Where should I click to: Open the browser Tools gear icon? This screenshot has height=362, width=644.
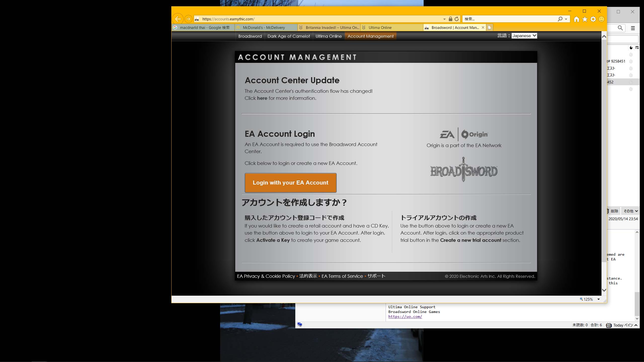(593, 19)
